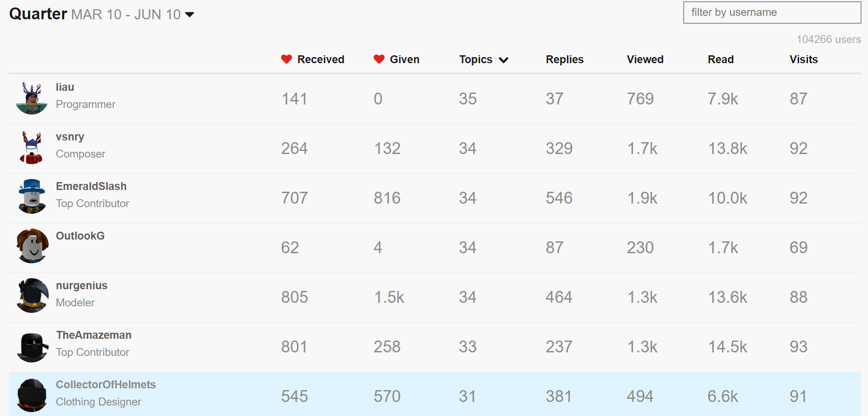Open the Quarter time period dropdown
Image resolution: width=868 pixels, height=416 pixels.
pyautogui.click(x=190, y=14)
